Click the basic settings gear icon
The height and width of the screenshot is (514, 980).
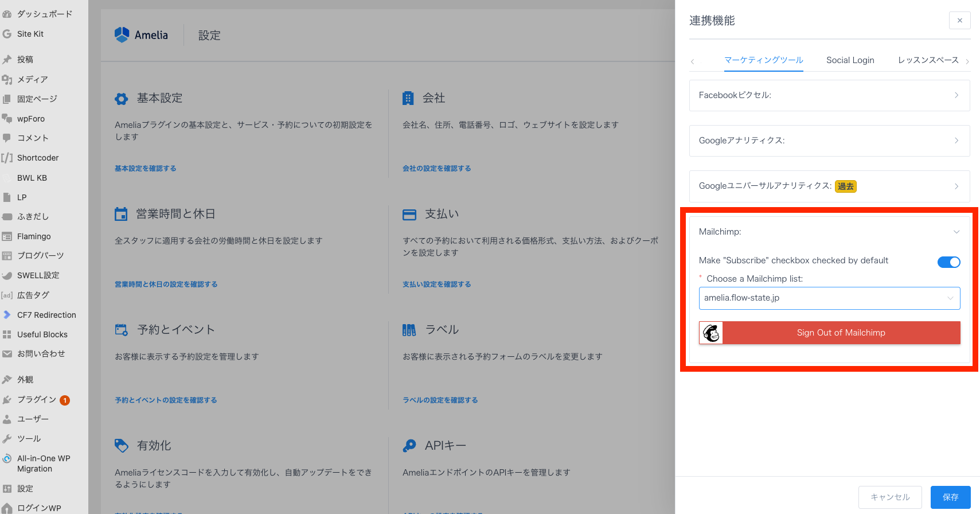(x=122, y=99)
